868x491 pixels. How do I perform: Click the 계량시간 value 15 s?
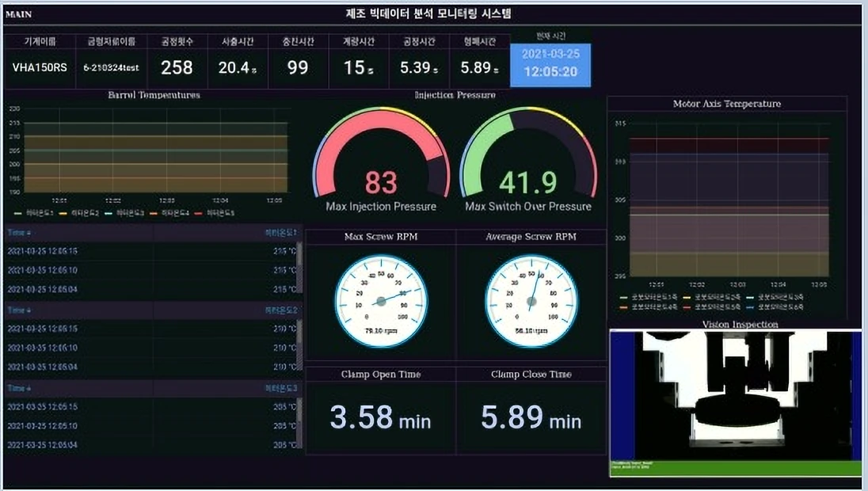tap(358, 67)
